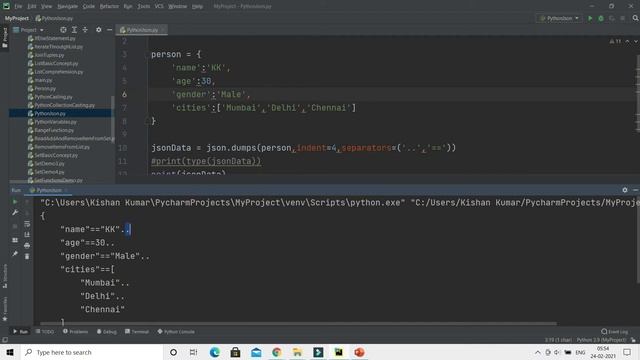Open Tools menu
The image size is (640, 360).
click(x=143, y=6)
